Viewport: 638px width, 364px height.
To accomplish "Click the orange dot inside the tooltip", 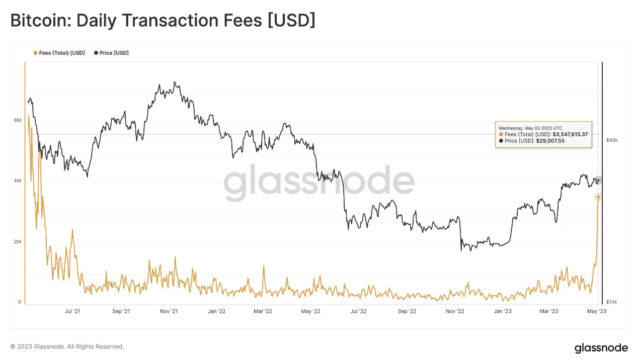I will coord(501,134).
